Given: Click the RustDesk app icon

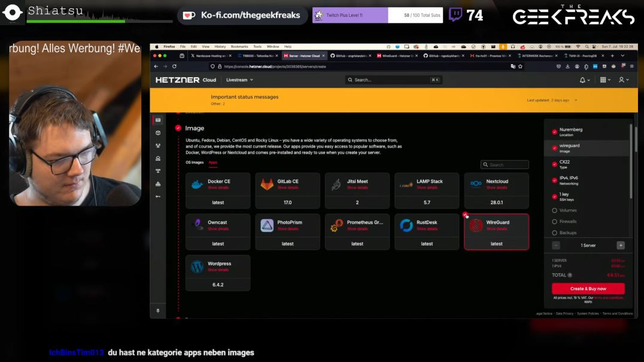Looking at the screenshot, I should click(406, 225).
